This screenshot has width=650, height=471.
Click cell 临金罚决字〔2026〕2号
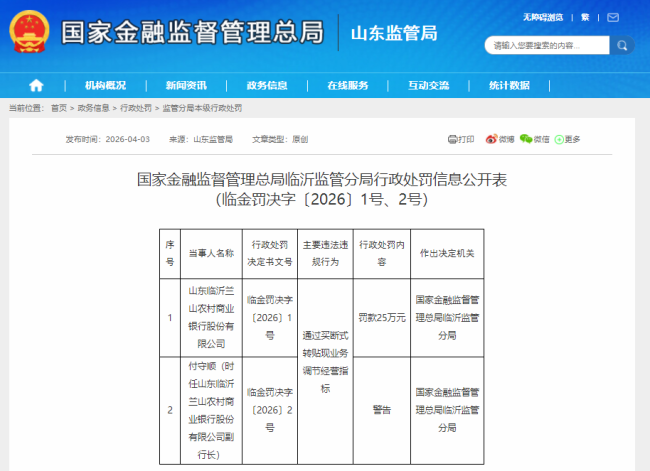point(270,410)
